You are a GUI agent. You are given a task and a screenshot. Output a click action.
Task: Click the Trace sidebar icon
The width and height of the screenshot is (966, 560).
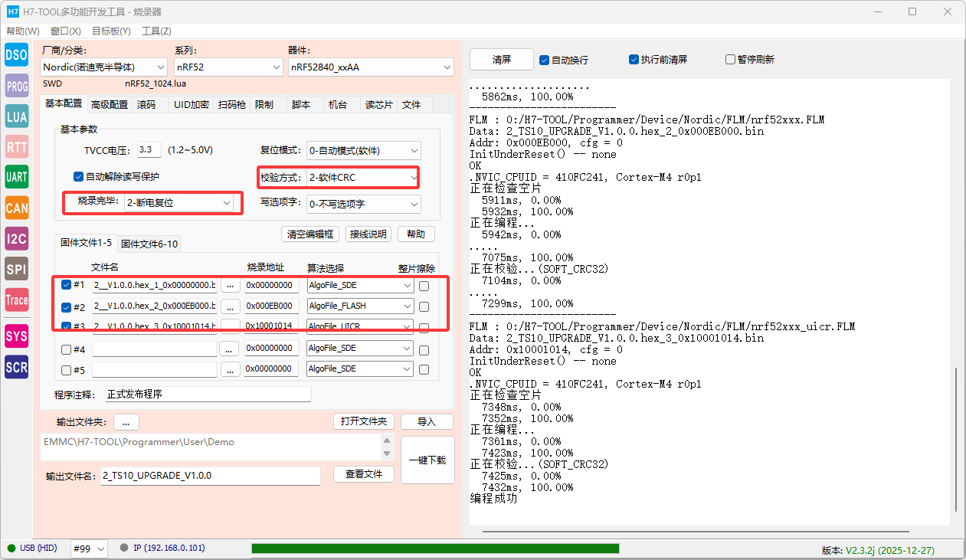17,300
